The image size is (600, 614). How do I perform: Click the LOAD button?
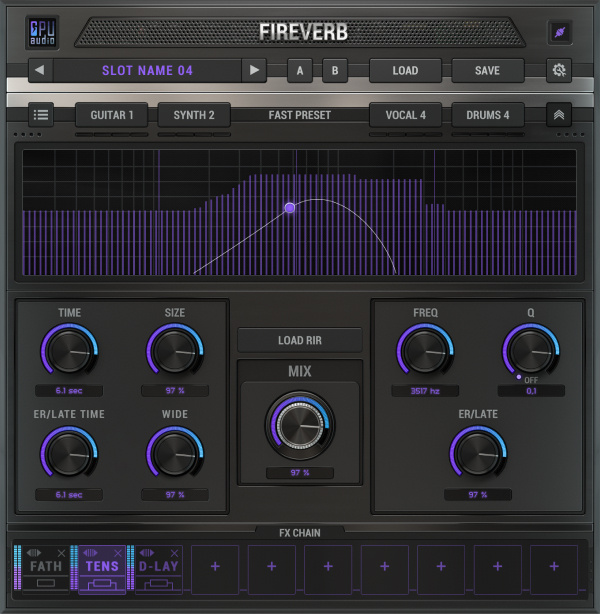(x=405, y=70)
